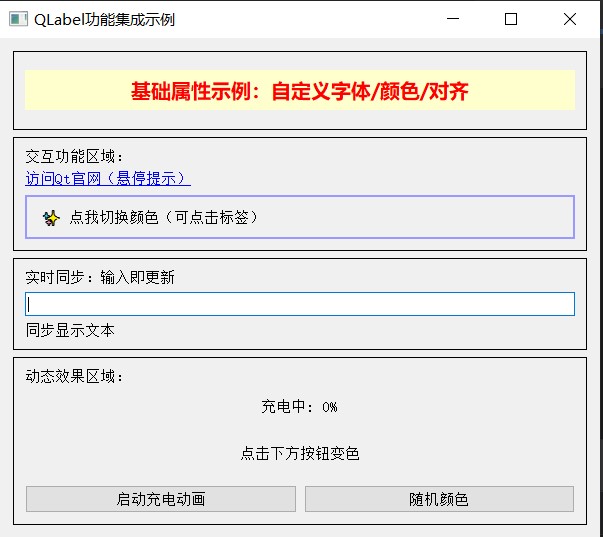Click the 点我切换颜色 clickable label text
603x537 pixels.
(x=164, y=217)
